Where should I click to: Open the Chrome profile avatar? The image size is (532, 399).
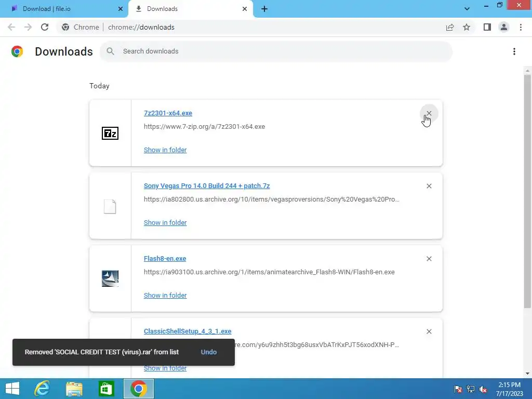click(x=504, y=27)
